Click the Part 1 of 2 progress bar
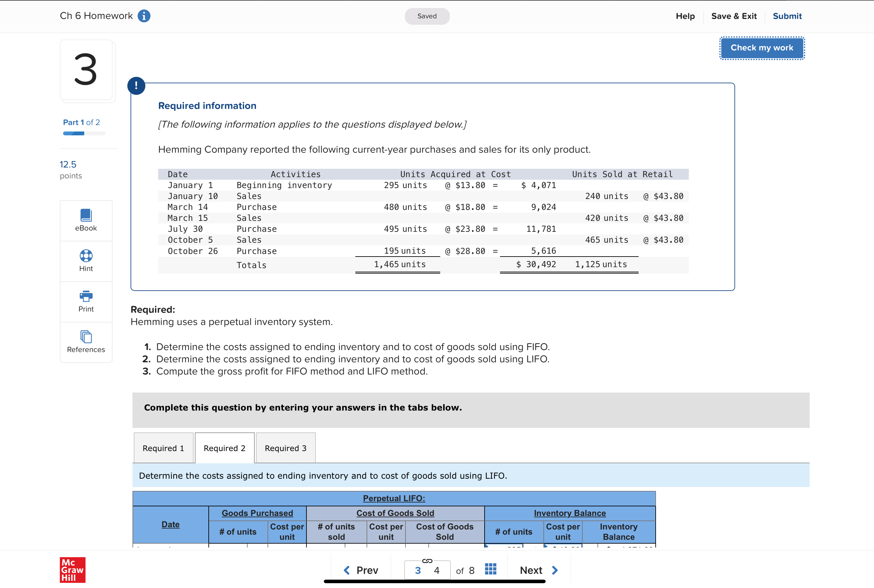Screen dimensions: 874x588 [x=84, y=133]
